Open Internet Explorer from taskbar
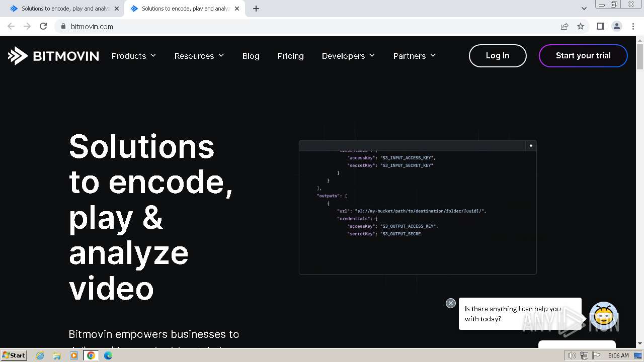Image resolution: width=644 pixels, height=362 pixels. coord(40,355)
